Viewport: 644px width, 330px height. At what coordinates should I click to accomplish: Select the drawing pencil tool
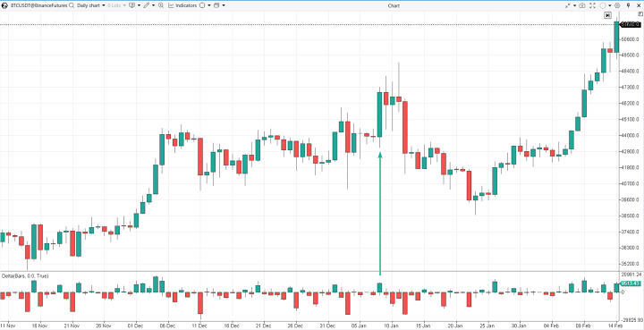[146, 5]
